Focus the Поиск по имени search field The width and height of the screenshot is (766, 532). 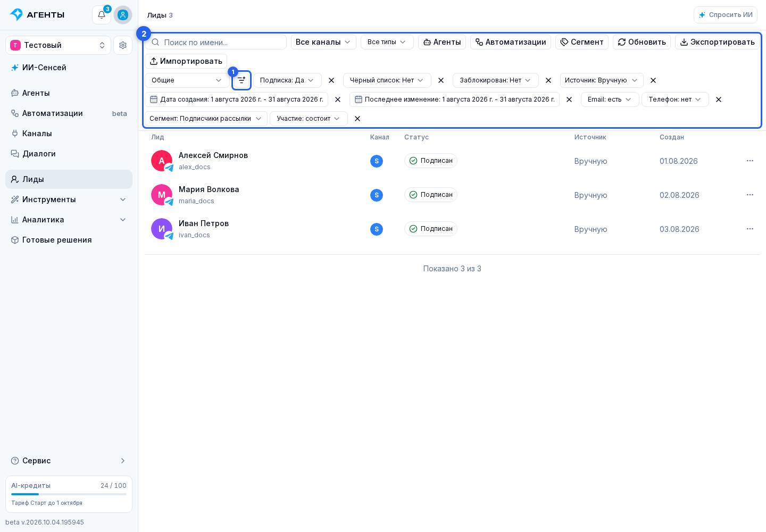point(216,42)
